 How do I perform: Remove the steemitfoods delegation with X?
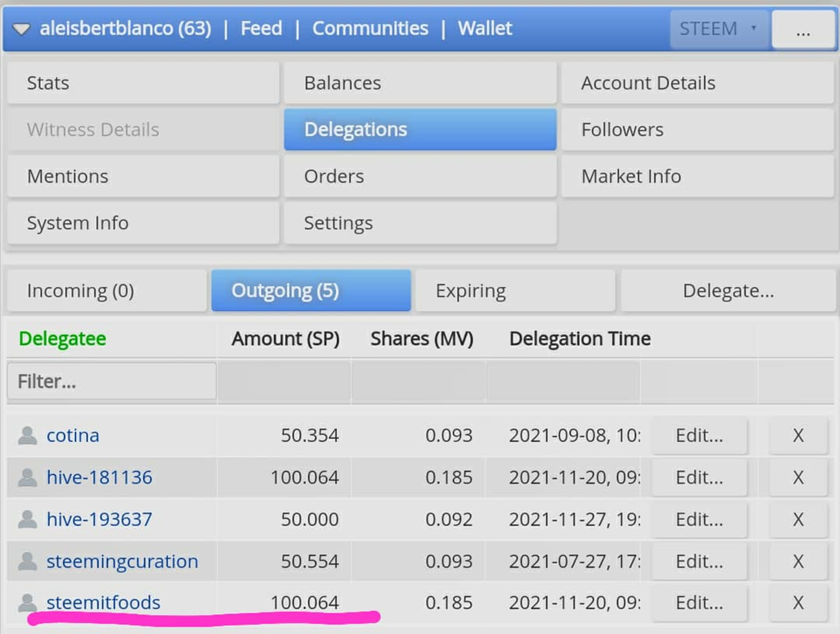point(798,603)
